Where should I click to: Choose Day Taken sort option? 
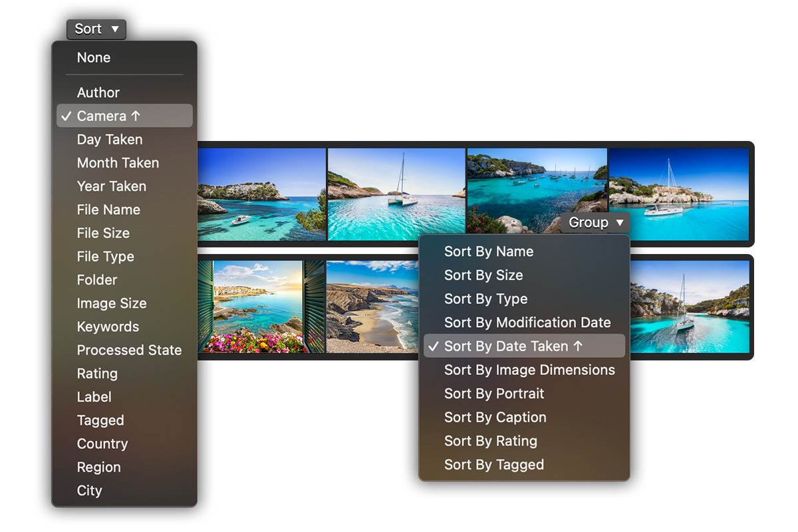[124, 140]
